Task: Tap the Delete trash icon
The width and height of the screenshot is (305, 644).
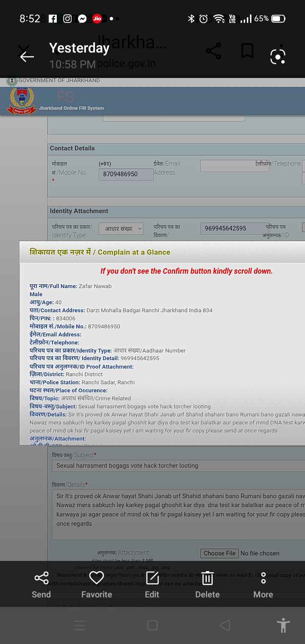Action: [x=207, y=585]
